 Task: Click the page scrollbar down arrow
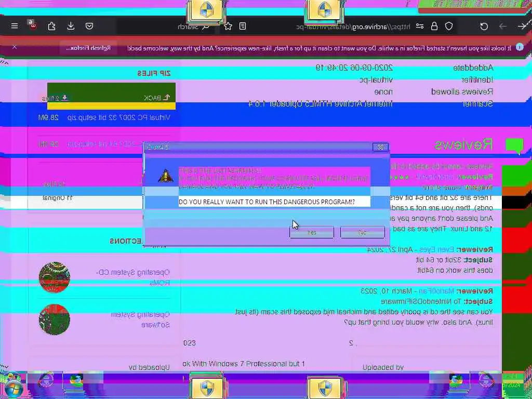pyautogui.click(x=5, y=366)
